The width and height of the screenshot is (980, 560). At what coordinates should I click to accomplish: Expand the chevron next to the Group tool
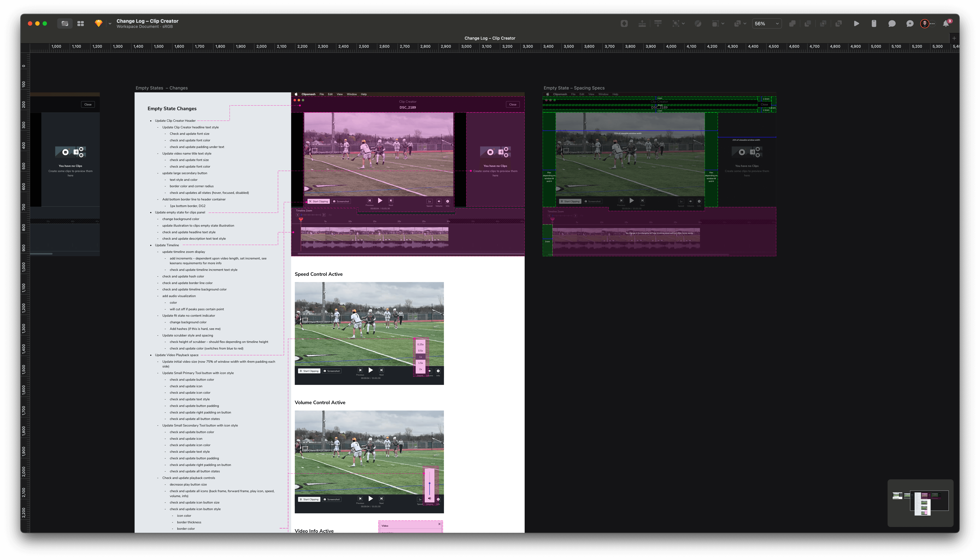[683, 23]
